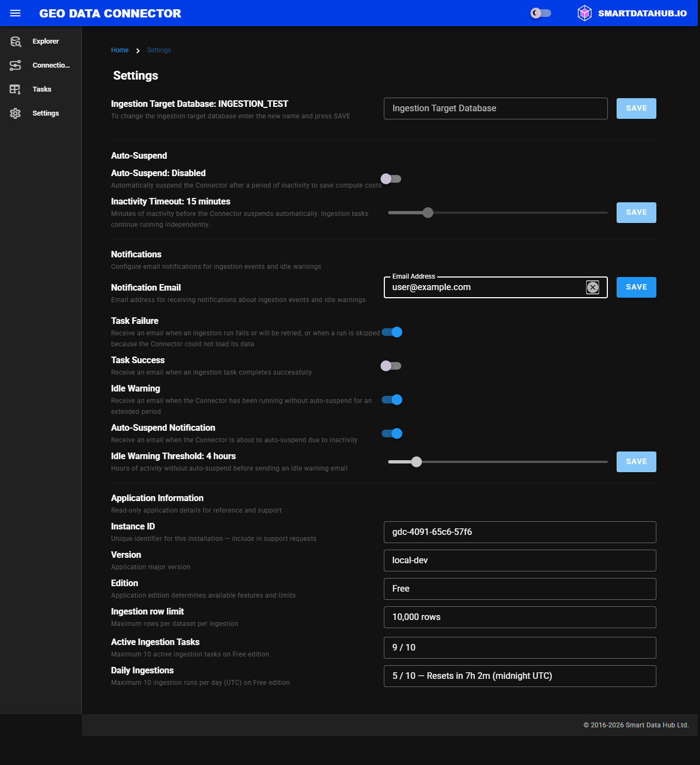700x765 pixels.
Task: Click the Settings gear icon
Action: (x=15, y=113)
